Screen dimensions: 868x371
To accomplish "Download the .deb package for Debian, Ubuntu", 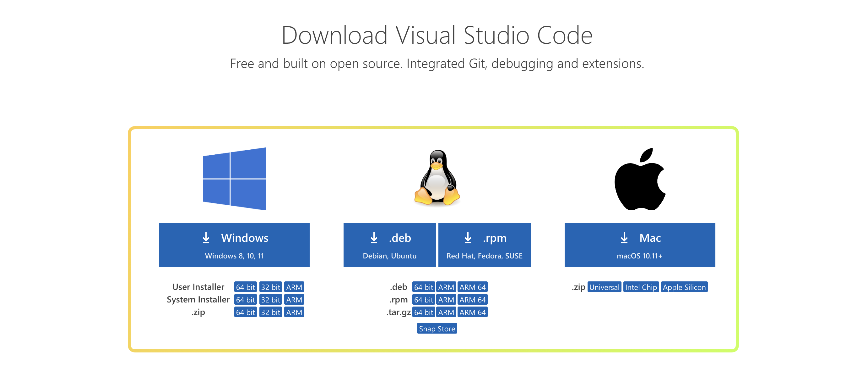I will coord(389,245).
